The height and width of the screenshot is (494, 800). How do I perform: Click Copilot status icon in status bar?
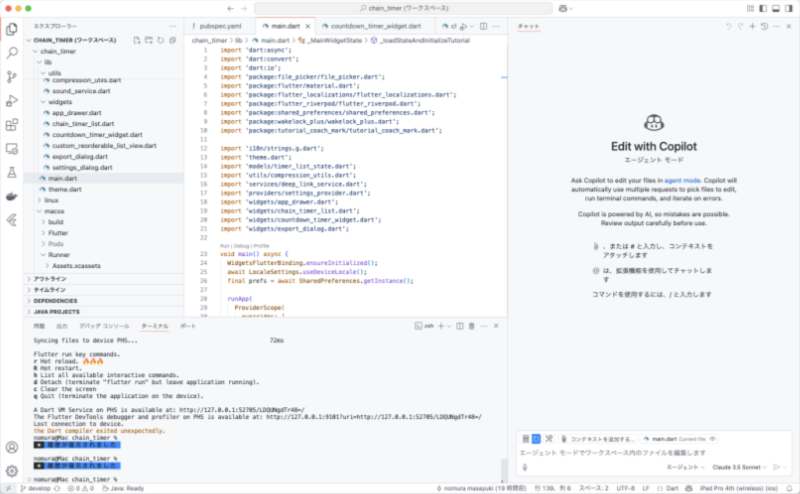coord(688,488)
